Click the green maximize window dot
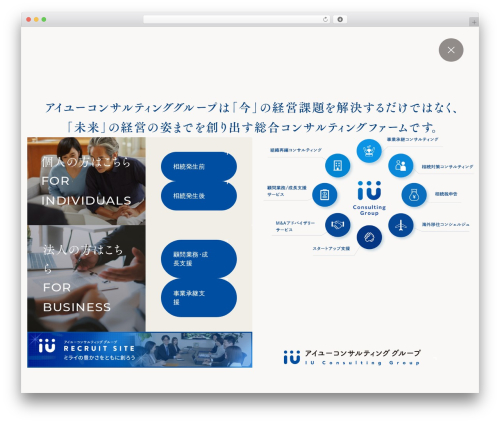 coord(44,19)
